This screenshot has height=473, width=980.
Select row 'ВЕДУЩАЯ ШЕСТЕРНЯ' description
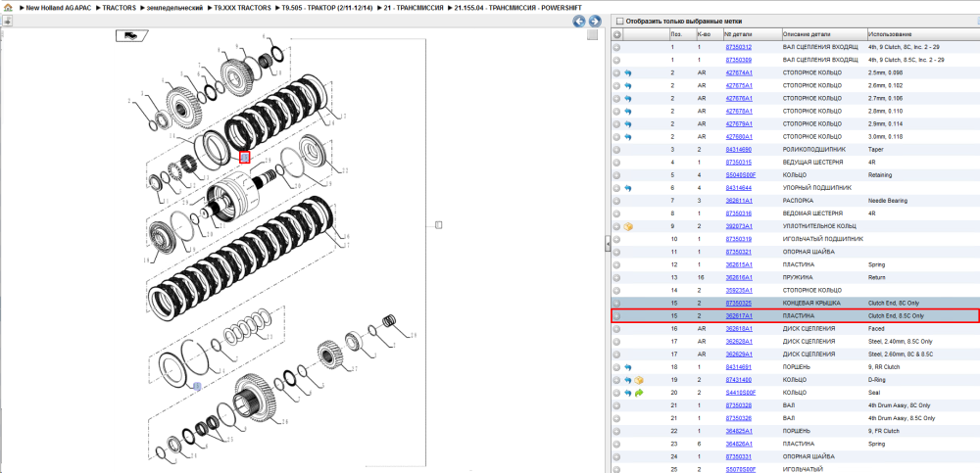814,163
